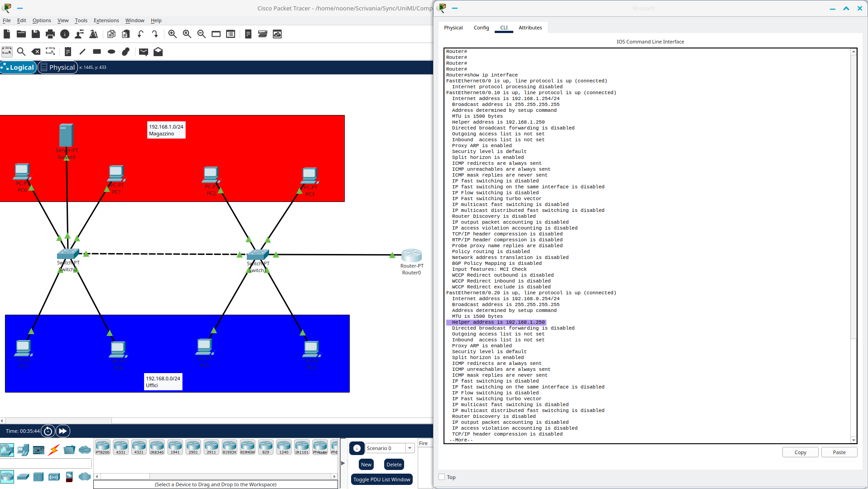Click Fast Forward Time button
868x489 pixels.
point(63,431)
